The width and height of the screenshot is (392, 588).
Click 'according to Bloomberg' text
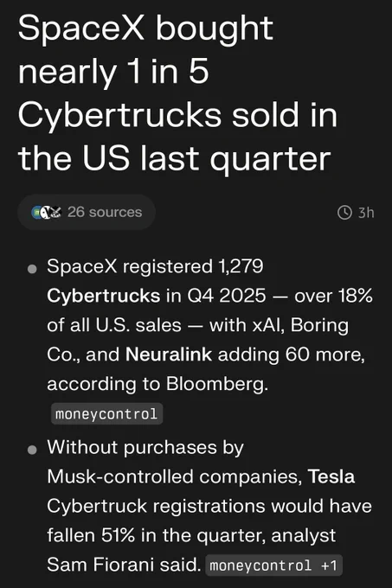coord(157,384)
